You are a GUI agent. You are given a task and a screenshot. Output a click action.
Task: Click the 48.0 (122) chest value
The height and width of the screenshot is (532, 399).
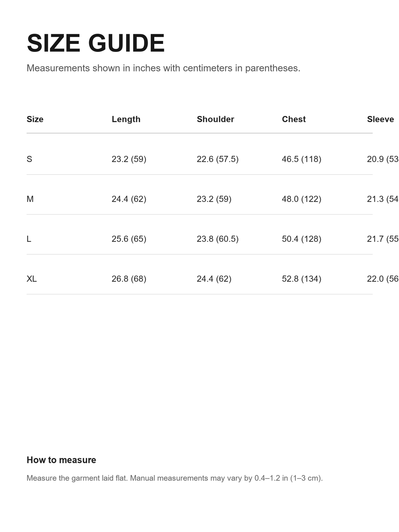coord(302,199)
